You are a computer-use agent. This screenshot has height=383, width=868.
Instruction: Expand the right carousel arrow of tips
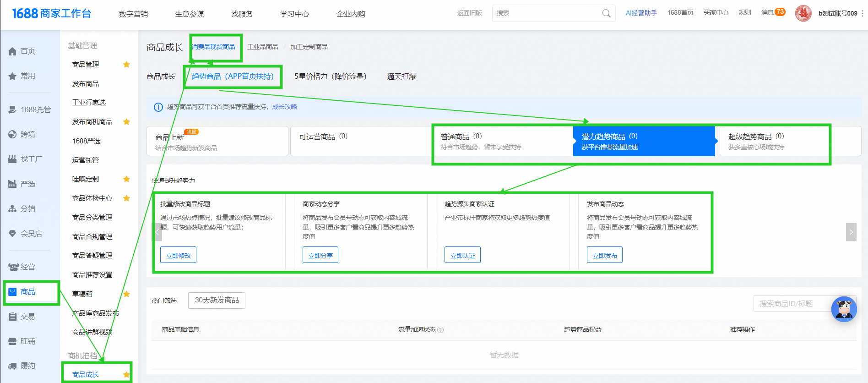tap(851, 232)
